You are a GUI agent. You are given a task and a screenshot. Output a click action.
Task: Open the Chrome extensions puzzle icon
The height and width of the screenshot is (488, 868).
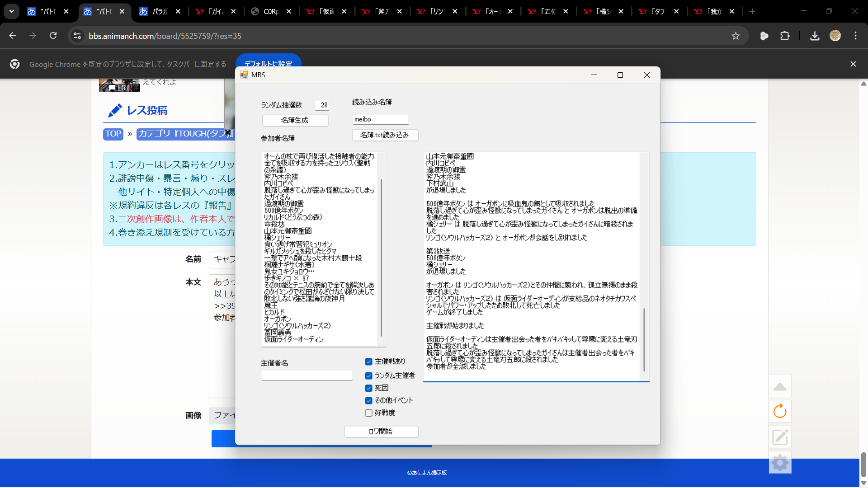(785, 36)
